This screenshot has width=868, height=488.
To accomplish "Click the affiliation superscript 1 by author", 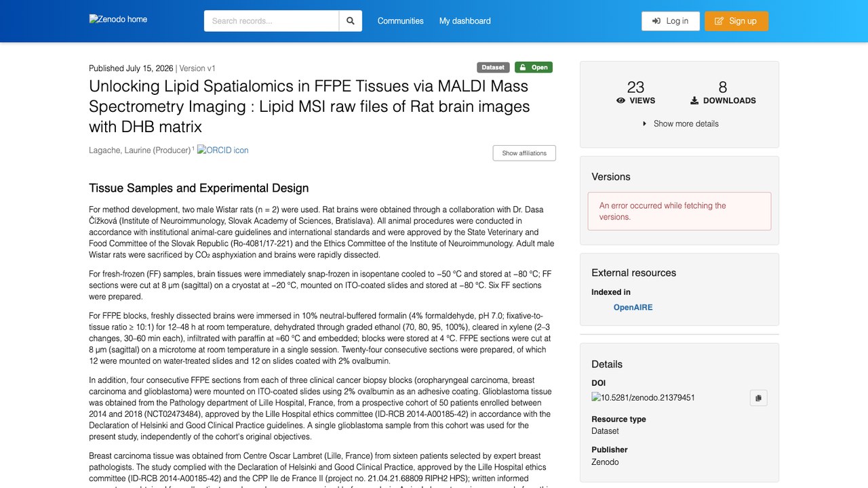I will 193,148.
